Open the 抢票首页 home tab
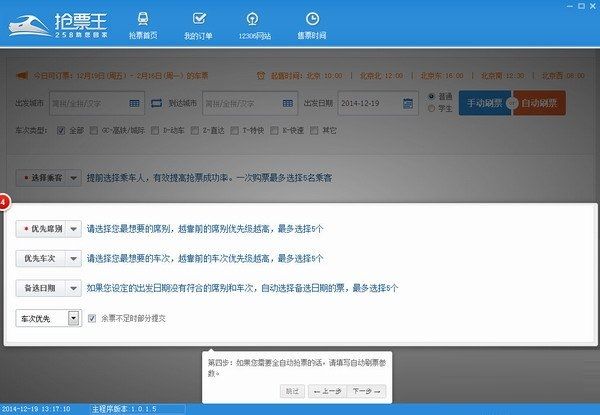 (x=143, y=26)
